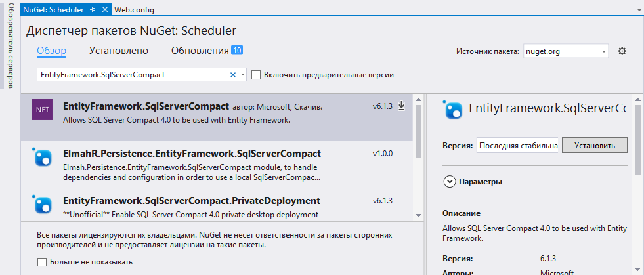644x275 pixels.
Task: Check the "Больше не показывать" checkbox
Action: (42, 262)
